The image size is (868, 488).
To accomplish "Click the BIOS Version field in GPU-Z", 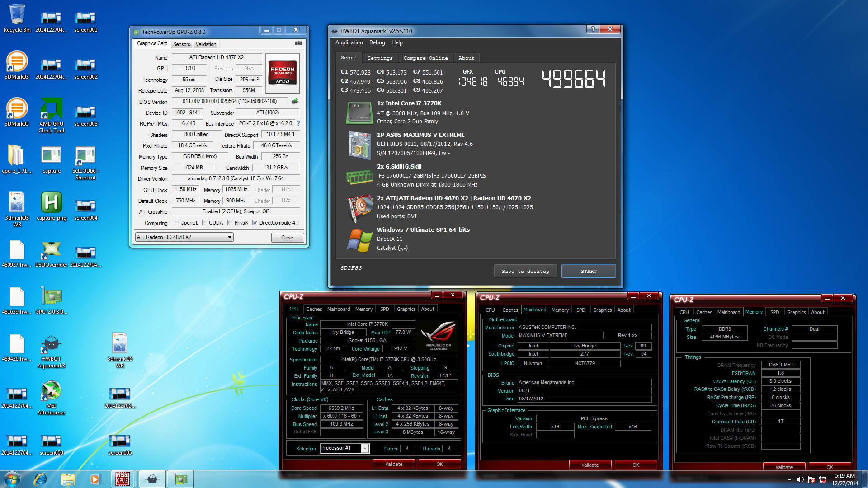I will (229, 101).
